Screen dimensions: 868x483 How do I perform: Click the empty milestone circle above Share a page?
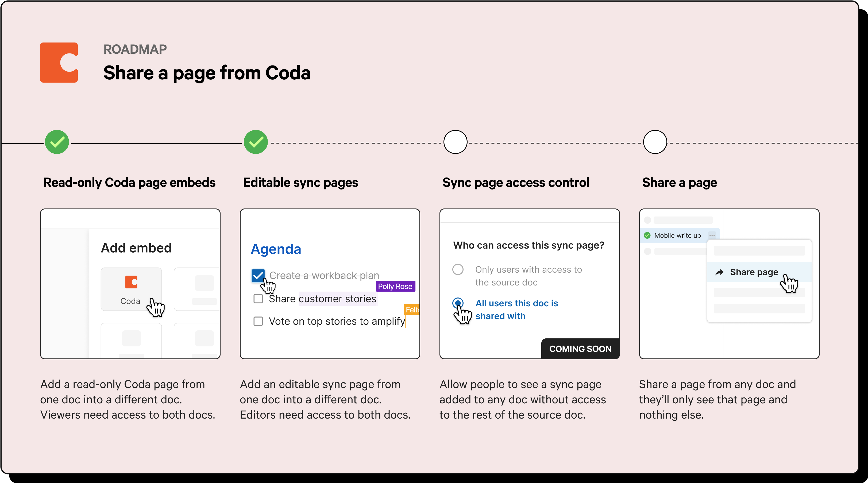[x=655, y=142]
